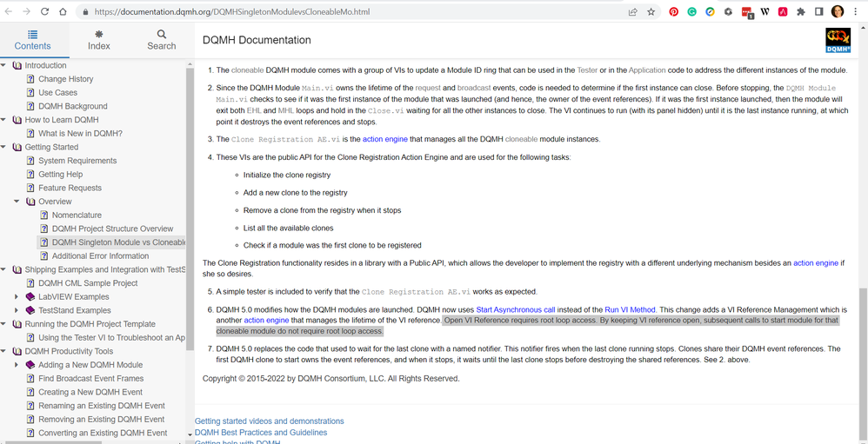Click the site lock icon in address bar

pos(84,11)
